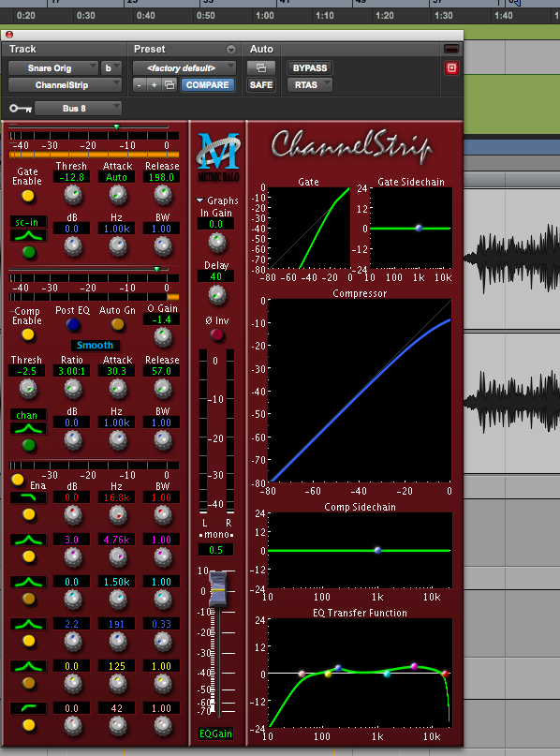Image resolution: width=560 pixels, height=756 pixels.
Task: Toggle the Auto Gn orange LED
Action: click(118, 325)
